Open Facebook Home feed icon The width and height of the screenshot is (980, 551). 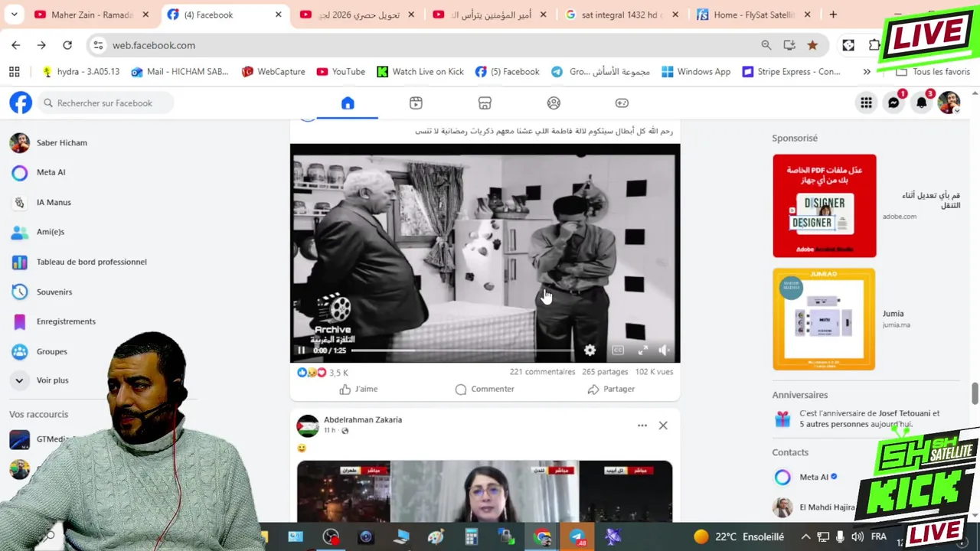click(x=348, y=103)
